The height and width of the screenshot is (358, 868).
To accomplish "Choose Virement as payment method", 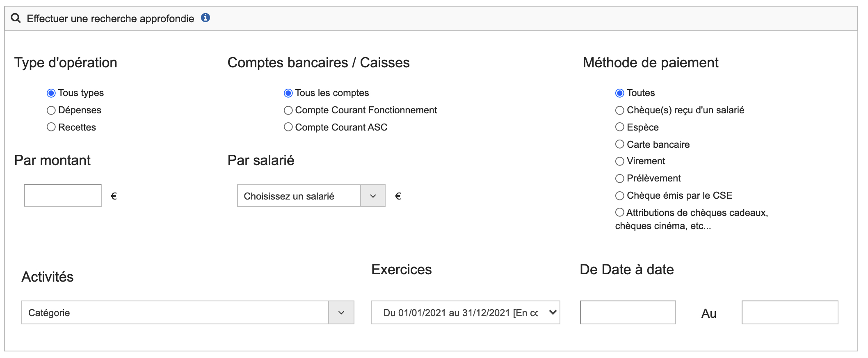I will [620, 161].
